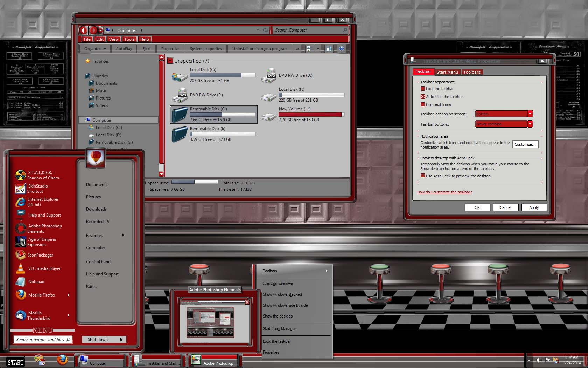Click the Space used bar in details pane
Image resolution: width=588 pixels, height=368 pixels.
coord(195,182)
